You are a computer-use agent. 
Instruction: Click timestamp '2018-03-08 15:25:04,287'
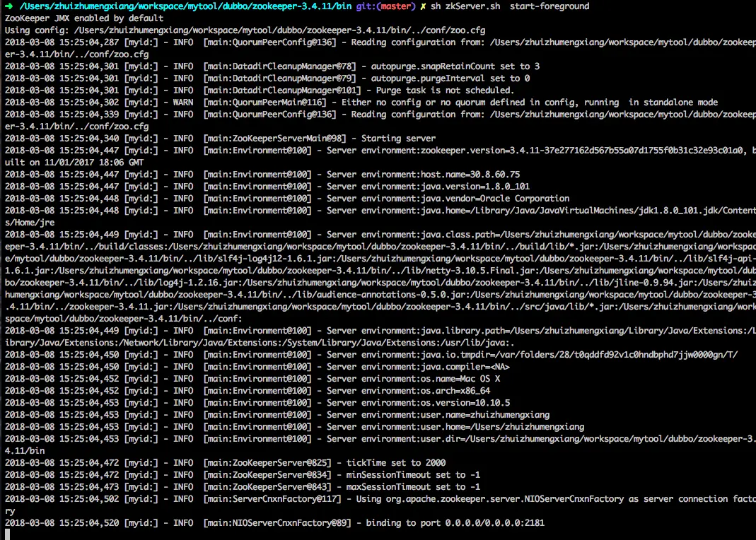[62, 42]
